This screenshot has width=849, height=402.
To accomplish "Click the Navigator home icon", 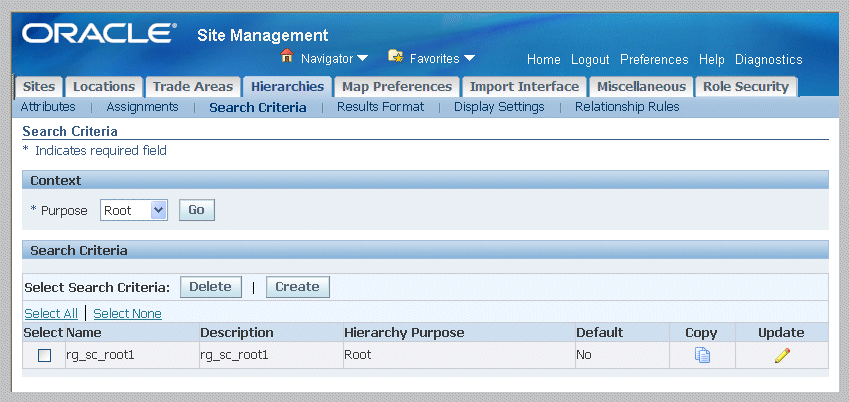I will pos(287,55).
